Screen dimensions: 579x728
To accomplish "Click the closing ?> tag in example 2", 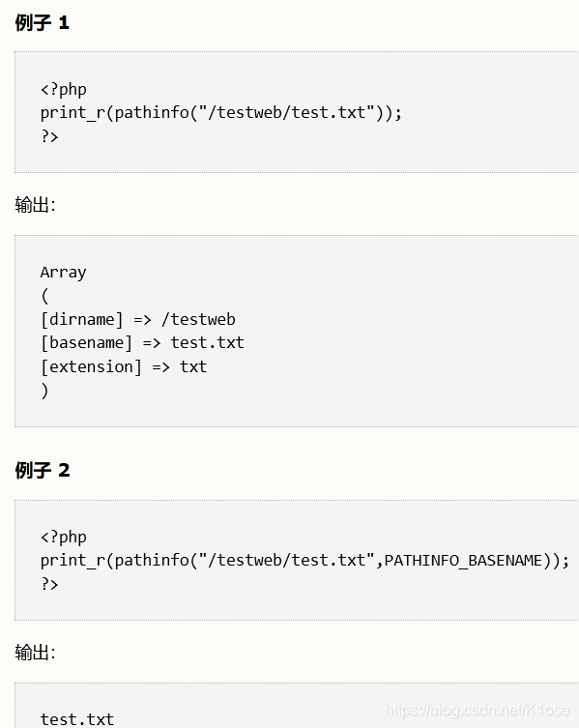I will tap(49, 584).
